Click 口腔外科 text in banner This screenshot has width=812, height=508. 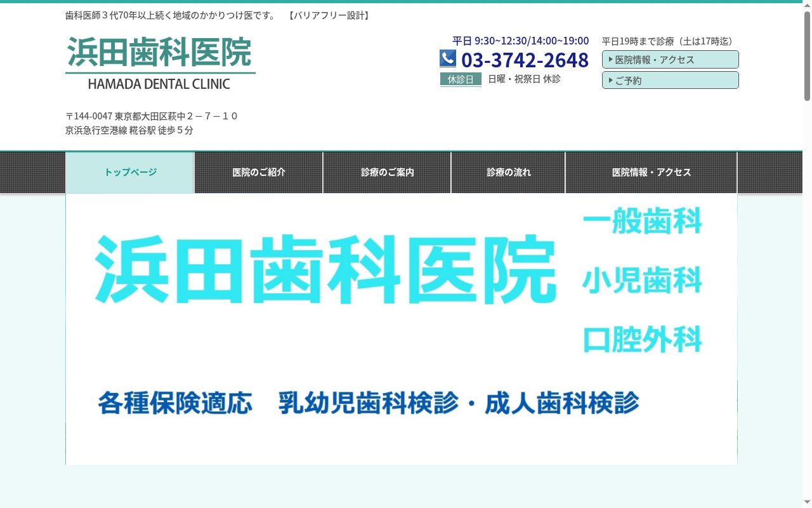click(642, 339)
